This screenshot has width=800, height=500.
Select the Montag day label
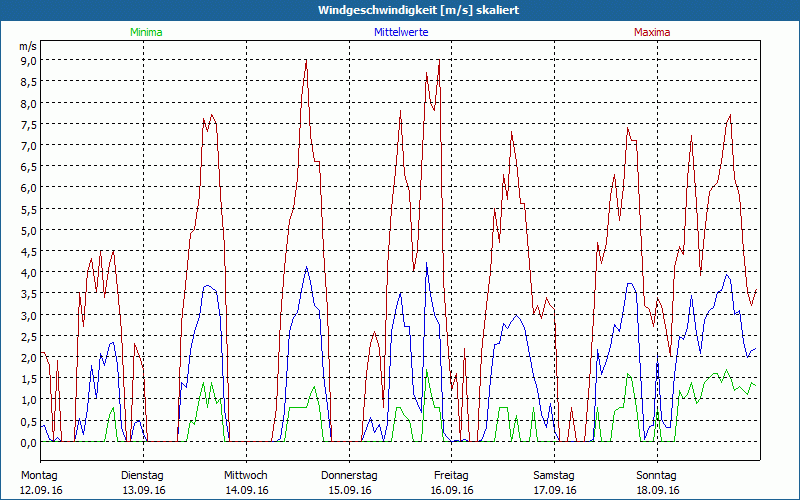pyautogui.click(x=39, y=475)
